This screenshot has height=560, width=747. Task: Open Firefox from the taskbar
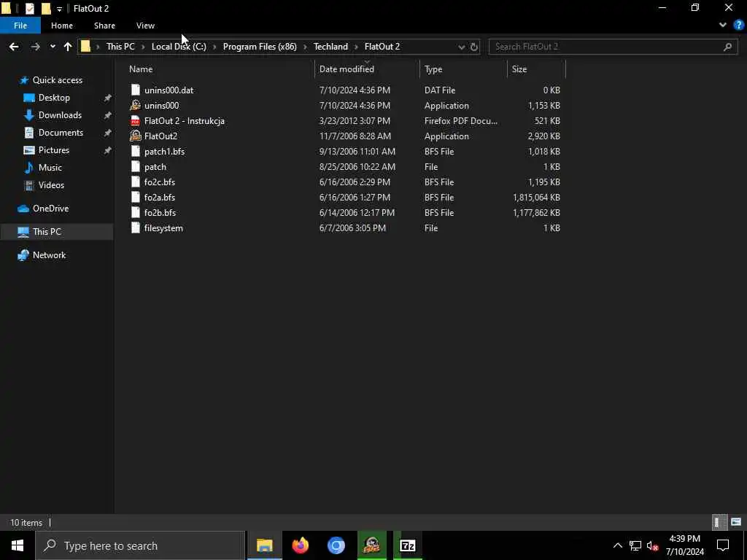tap(301, 545)
